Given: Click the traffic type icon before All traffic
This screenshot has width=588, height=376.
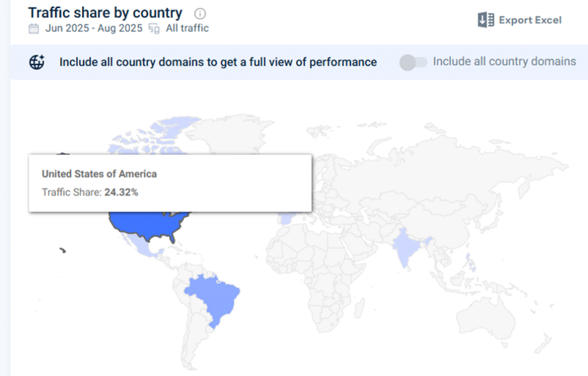Looking at the screenshot, I should coord(154,28).
